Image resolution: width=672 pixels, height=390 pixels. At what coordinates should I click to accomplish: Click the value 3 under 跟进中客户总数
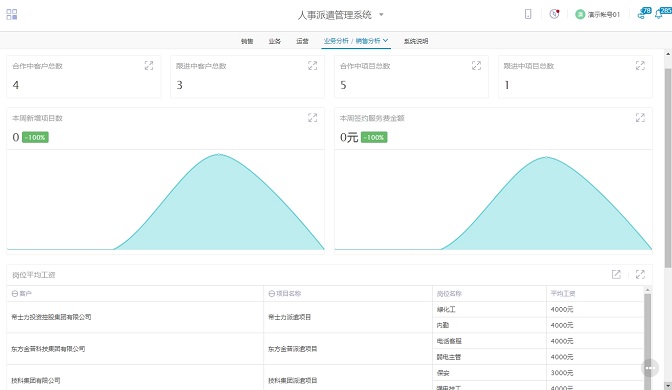tap(180, 85)
